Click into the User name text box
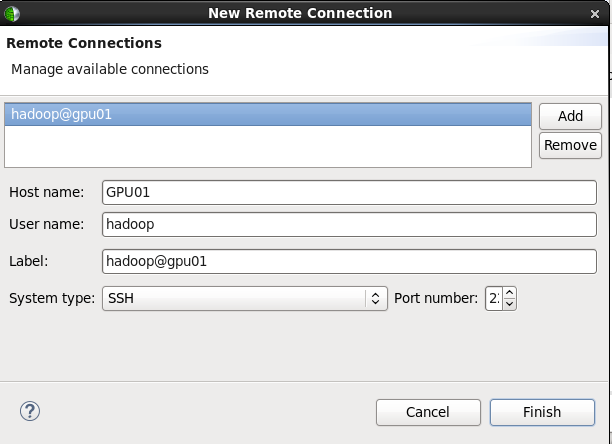612x444 pixels. [x=349, y=224]
